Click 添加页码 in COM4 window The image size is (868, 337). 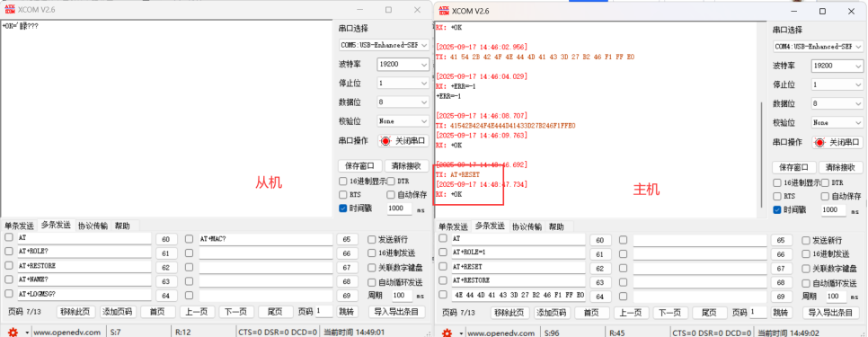tap(552, 314)
